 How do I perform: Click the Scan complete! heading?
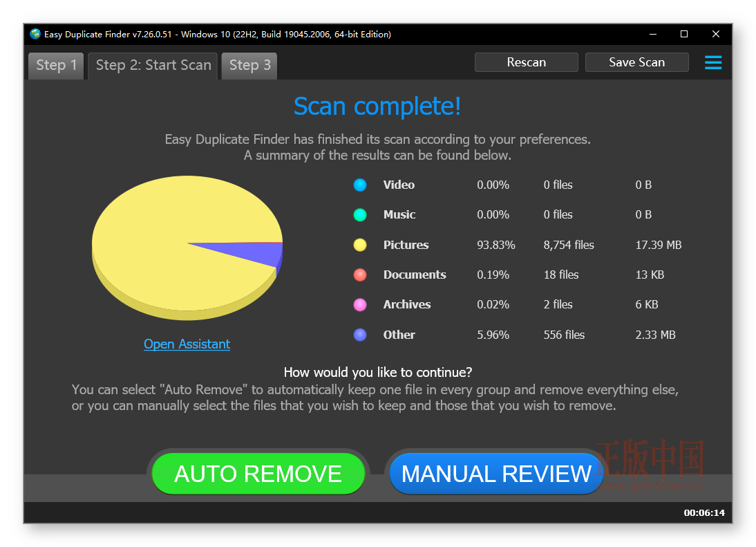click(377, 106)
